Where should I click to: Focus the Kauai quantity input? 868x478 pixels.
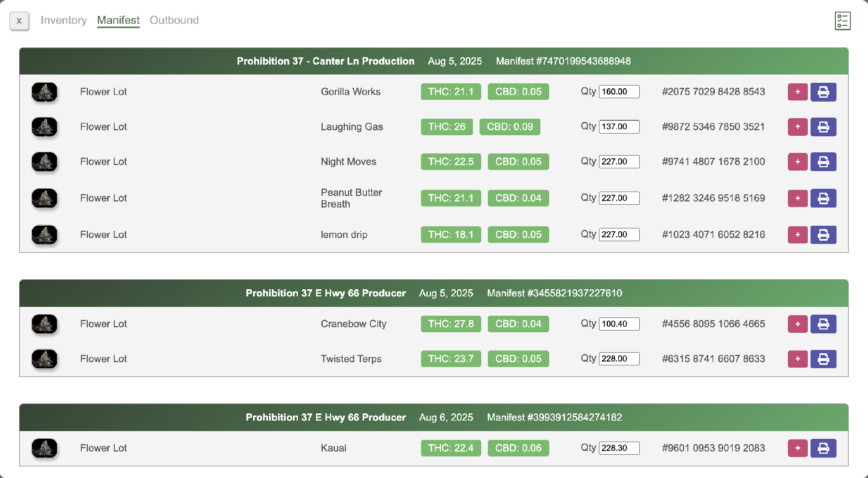(619, 448)
